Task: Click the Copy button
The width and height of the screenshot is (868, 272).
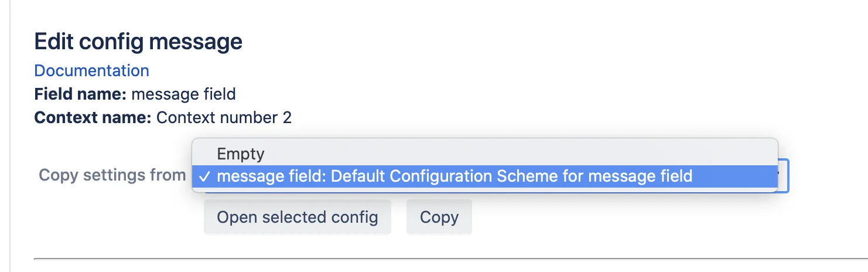Action: pos(439,217)
